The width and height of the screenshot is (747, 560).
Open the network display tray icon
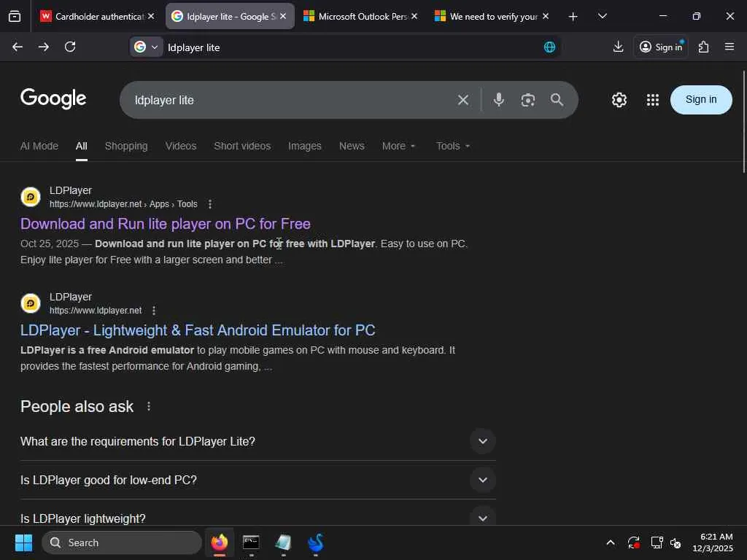tap(657, 542)
